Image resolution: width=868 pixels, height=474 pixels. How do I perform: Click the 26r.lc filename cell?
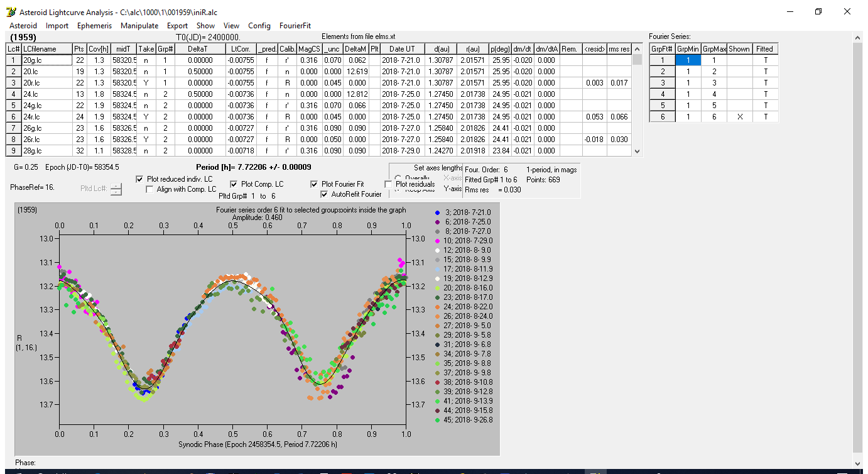[46, 140]
